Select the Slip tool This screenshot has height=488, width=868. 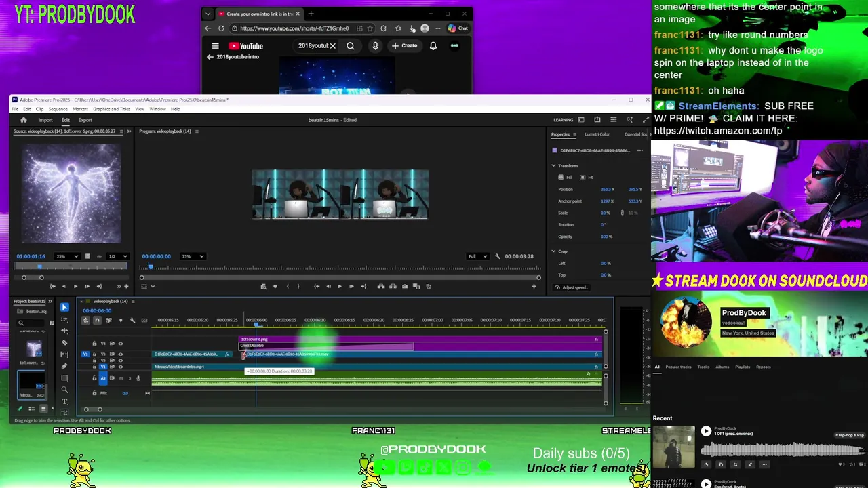64,354
